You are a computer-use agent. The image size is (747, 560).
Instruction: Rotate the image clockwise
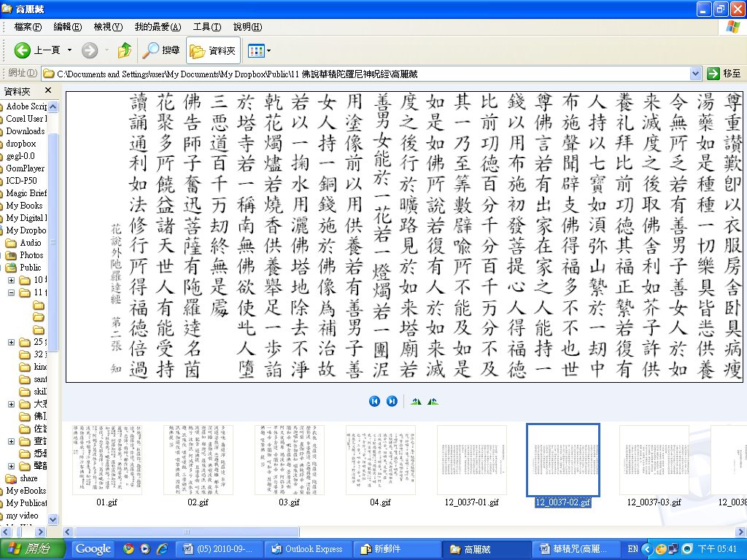point(416,401)
